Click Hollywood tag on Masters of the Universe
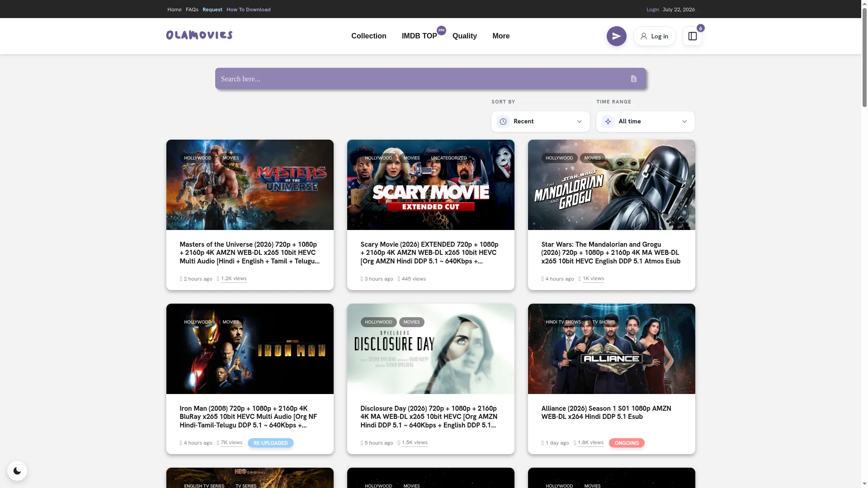The image size is (868, 488). pyautogui.click(x=198, y=158)
